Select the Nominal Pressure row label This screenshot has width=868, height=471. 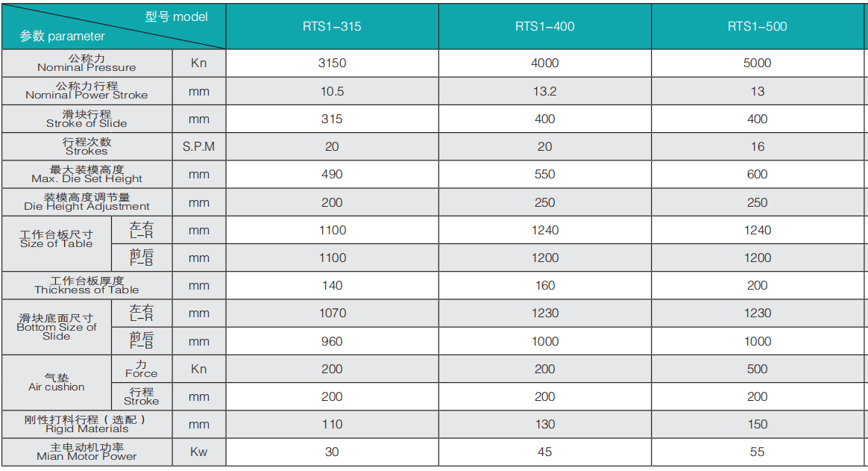click(87, 63)
